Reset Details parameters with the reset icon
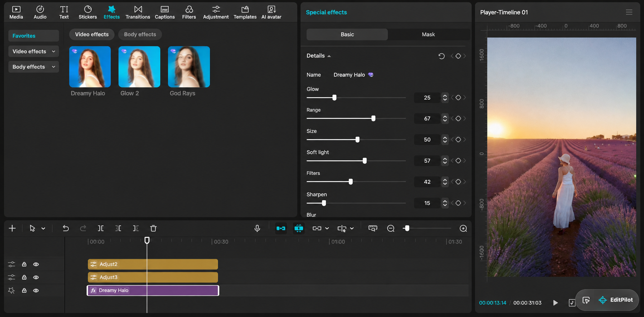Screen dimensions: 644x317 pyautogui.click(x=441, y=56)
